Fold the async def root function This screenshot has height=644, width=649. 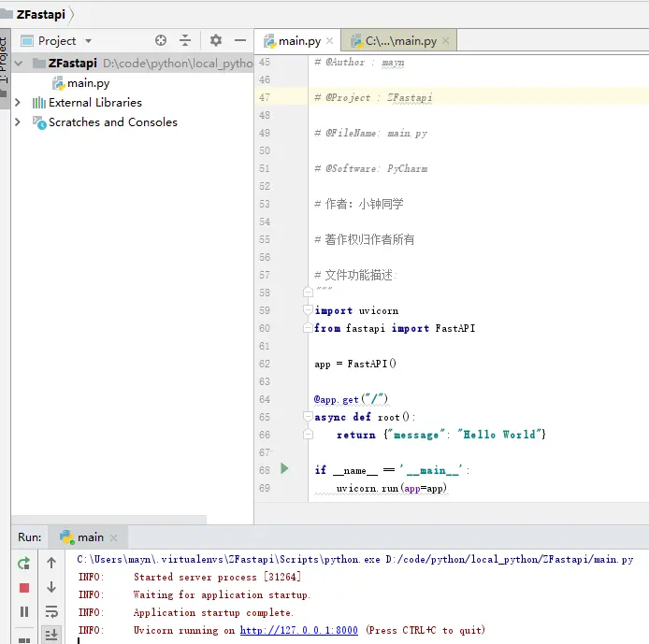coord(308,416)
